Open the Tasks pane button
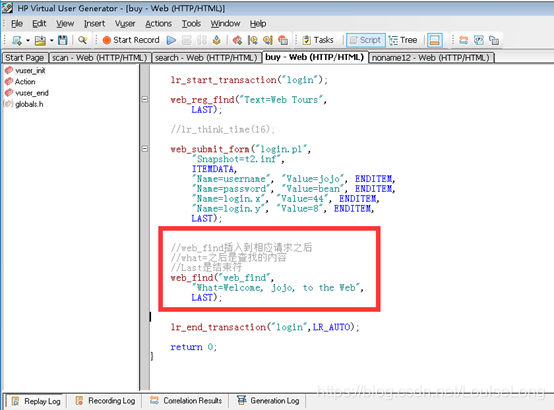 pos(318,40)
